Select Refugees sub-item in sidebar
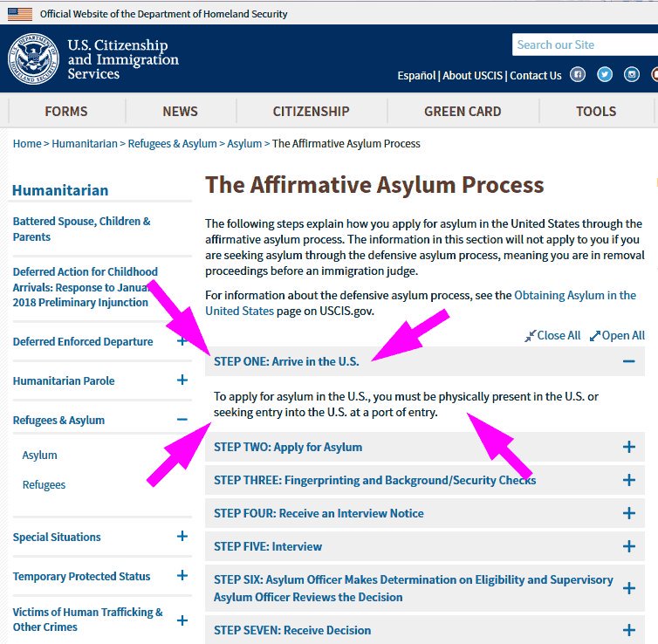The width and height of the screenshot is (658, 644). 44,484
